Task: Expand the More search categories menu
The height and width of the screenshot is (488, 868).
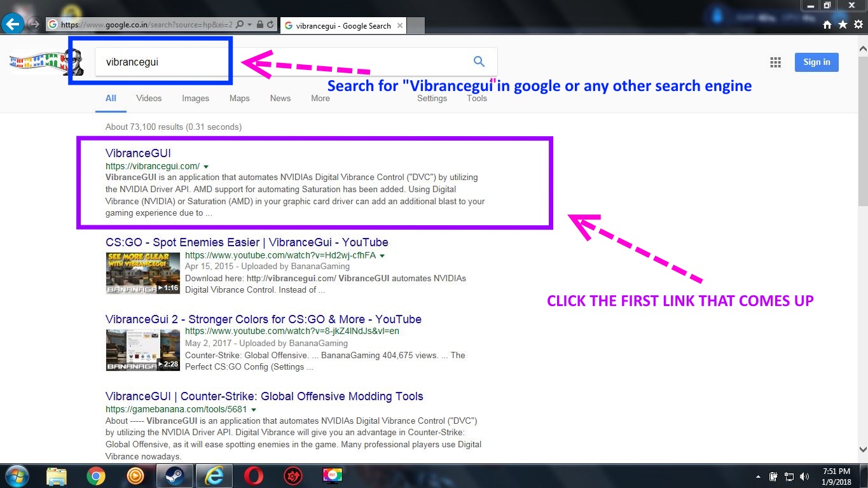Action: 320,99
